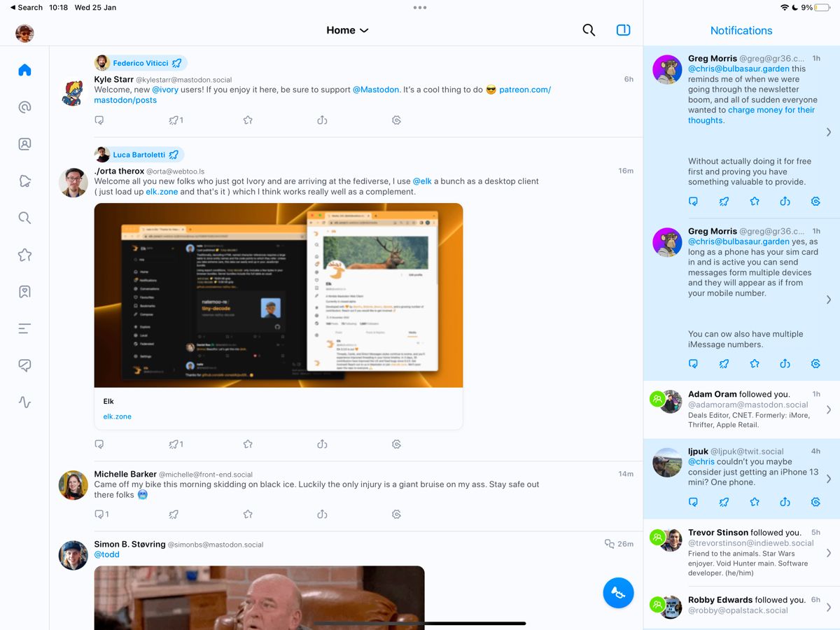
Task: Expand ljpuk's mention chevron
Action: tap(829, 479)
